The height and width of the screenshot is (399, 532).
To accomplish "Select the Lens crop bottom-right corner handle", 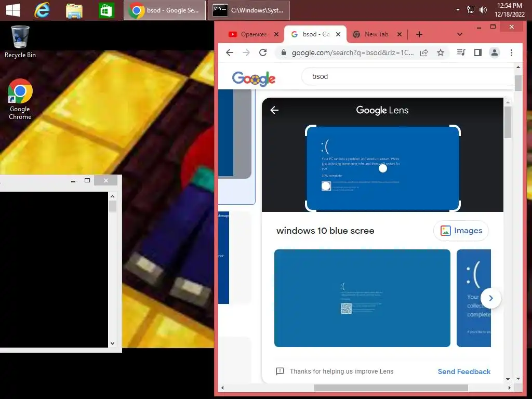I will 456,206.
